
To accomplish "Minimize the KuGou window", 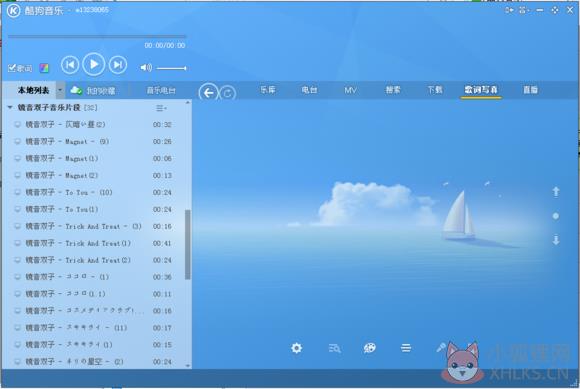I will coord(540,10).
